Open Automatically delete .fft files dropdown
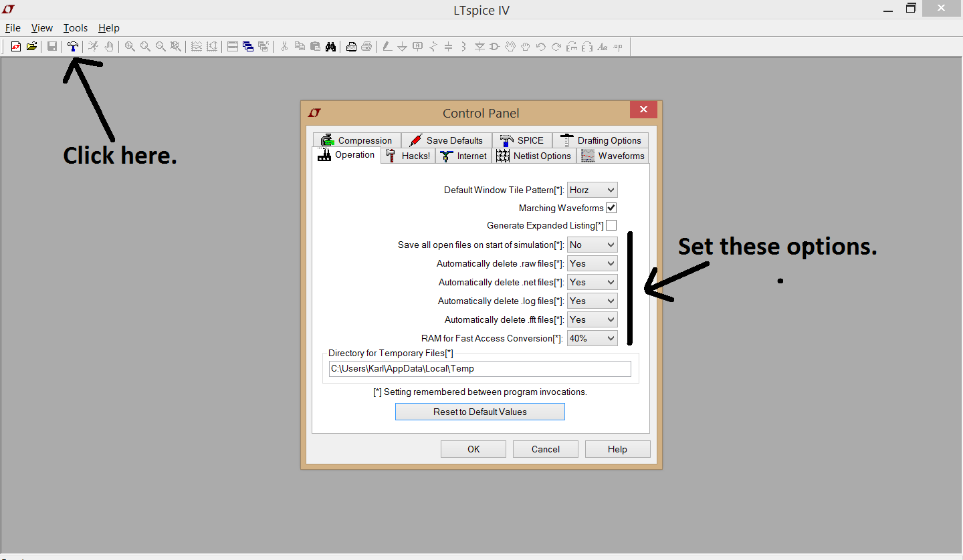This screenshot has width=963, height=560. [x=593, y=319]
